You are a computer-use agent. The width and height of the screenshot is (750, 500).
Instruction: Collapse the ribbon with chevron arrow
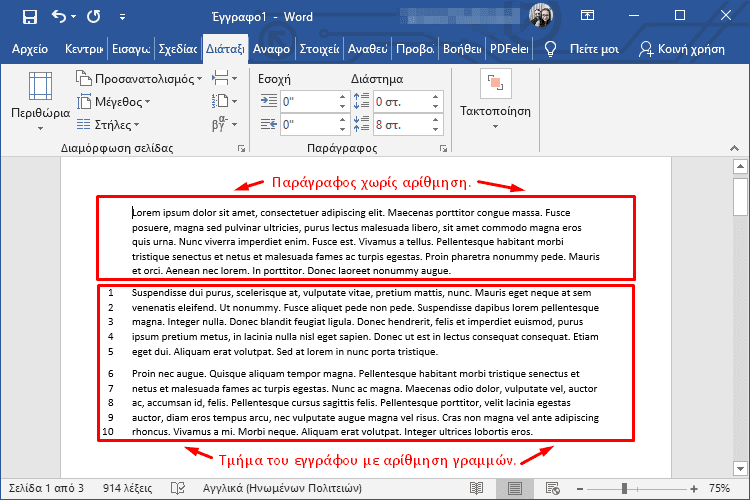[734, 148]
